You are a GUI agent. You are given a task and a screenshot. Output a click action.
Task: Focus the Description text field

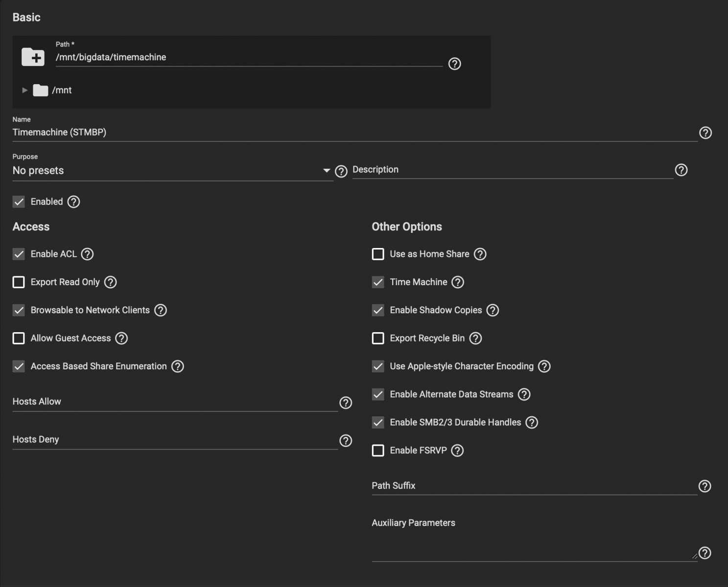click(512, 170)
